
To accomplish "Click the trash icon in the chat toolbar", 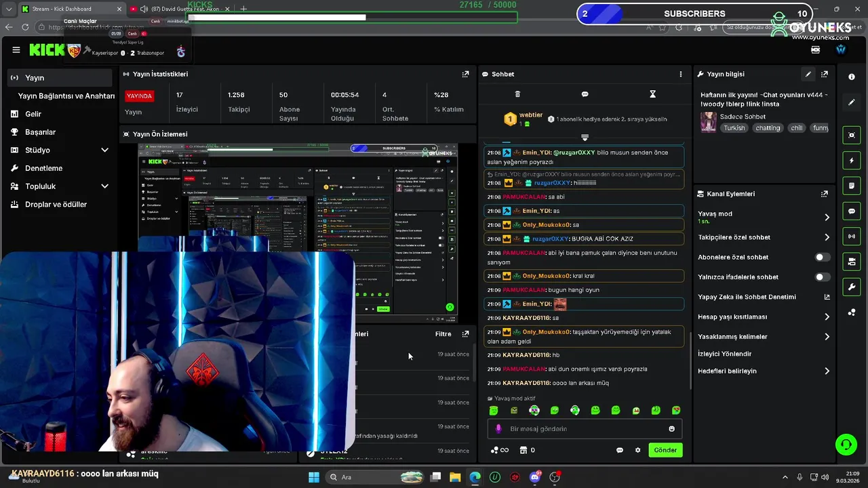I will coord(517,94).
